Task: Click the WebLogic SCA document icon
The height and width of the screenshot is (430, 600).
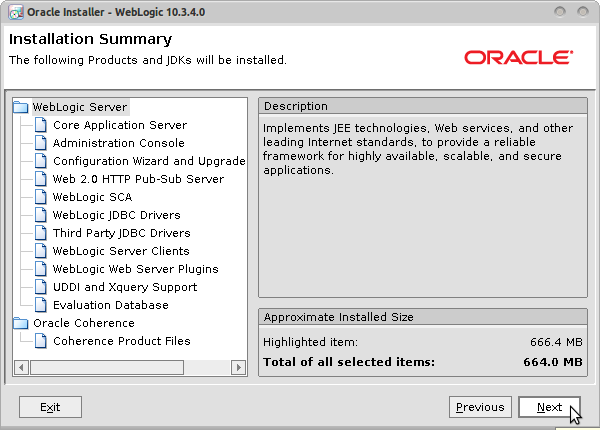Action: coord(41,197)
